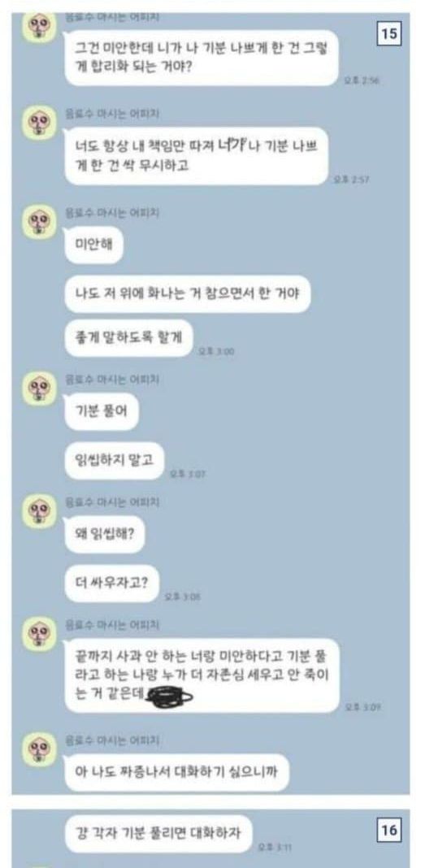Select the "읽씹하지 말고" chat bubble

click(115, 461)
